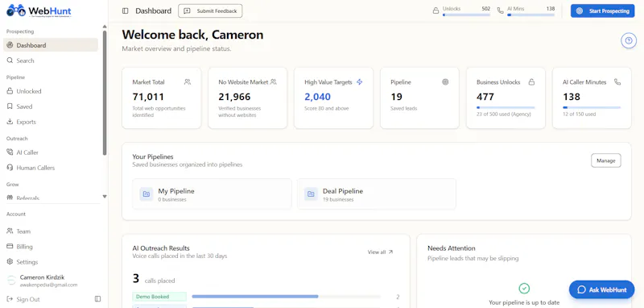This screenshot has width=644, height=308.
Task: Open AI Caller page
Action: point(51,152)
